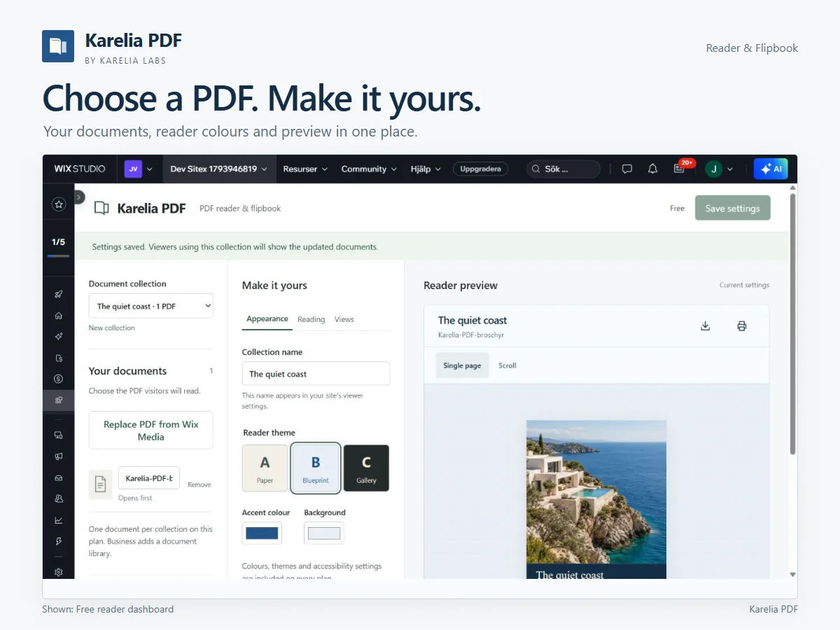Choose the Blueprint reader theme B
840x630 pixels.
316,468
